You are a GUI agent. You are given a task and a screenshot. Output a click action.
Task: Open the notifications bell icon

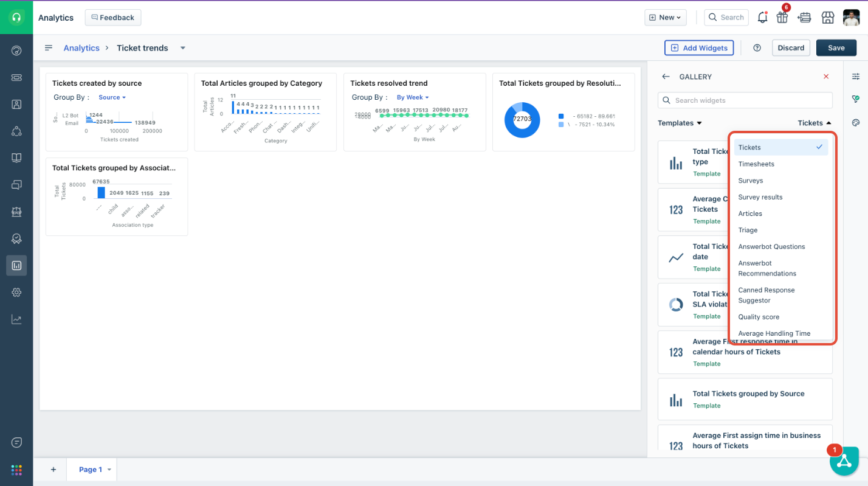762,18
